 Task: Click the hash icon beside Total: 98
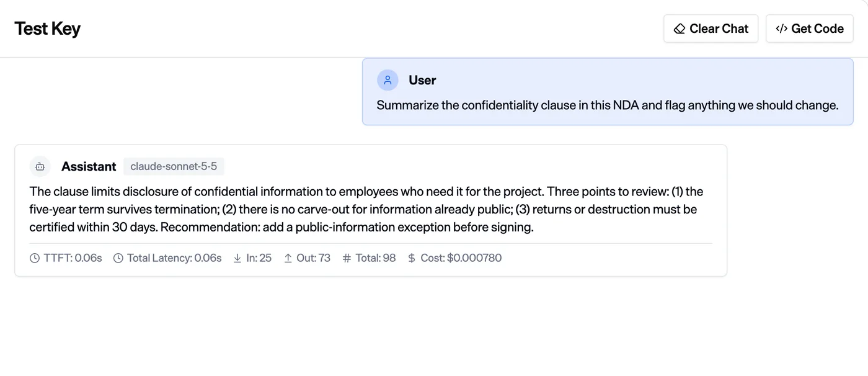(347, 258)
